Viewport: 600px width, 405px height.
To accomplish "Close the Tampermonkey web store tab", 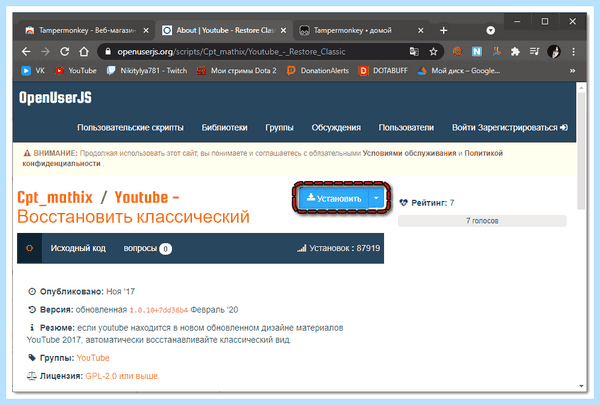I will click(x=146, y=30).
